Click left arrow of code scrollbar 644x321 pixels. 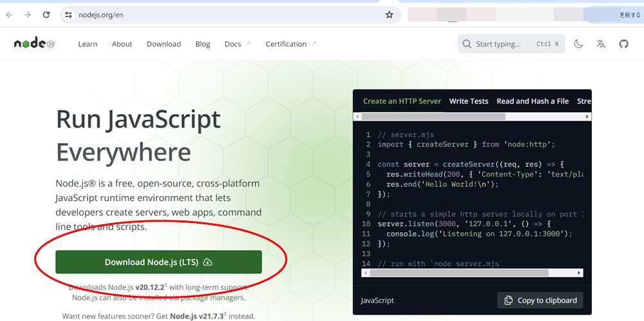click(x=365, y=273)
